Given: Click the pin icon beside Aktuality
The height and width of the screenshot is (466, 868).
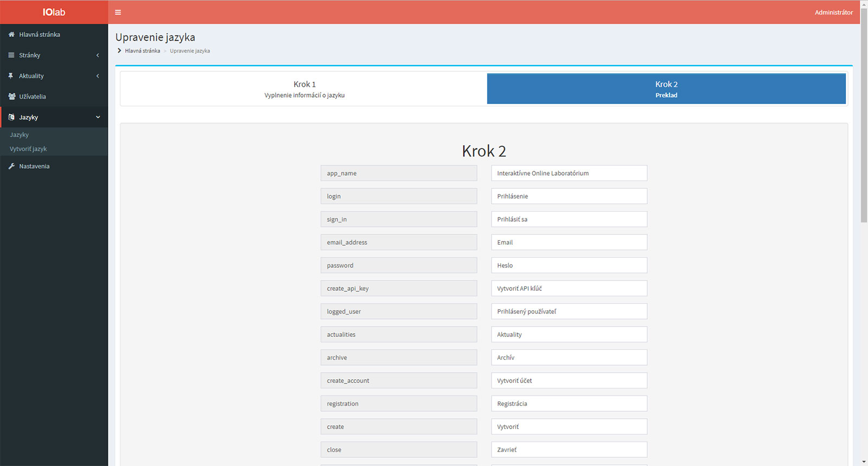Looking at the screenshot, I should (11, 76).
